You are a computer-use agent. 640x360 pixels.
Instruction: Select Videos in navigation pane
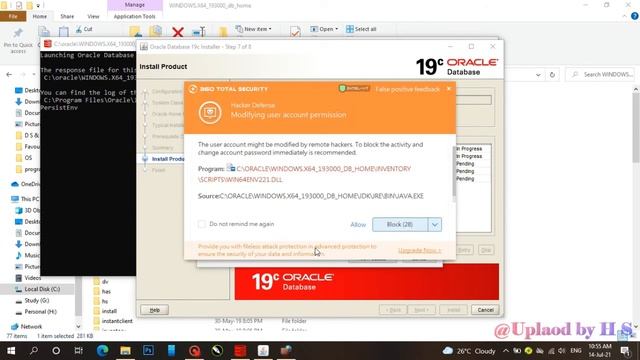point(28,278)
